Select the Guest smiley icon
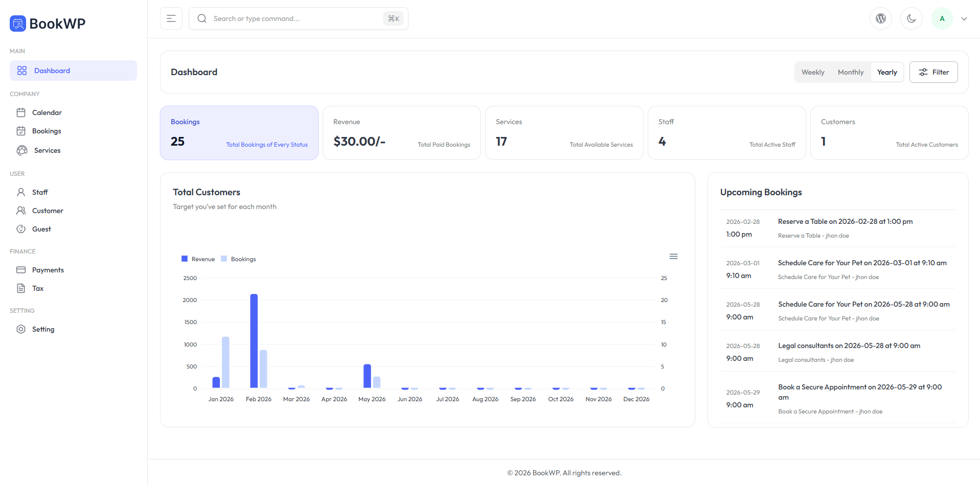Image resolution: width=980 pixels, height=485 pixels. 21,229
